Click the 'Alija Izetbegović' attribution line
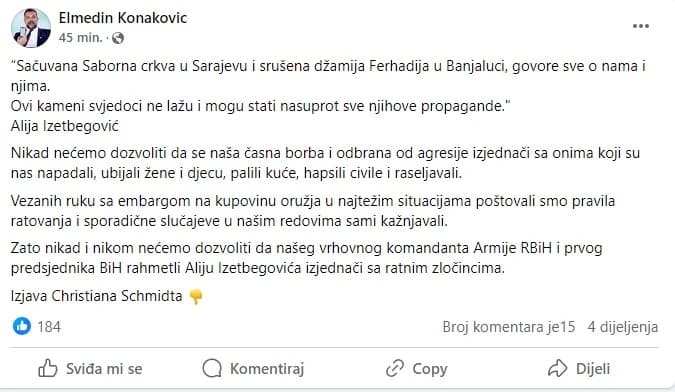This screenshot has width=675, height=392. click(x=65, y=126)
